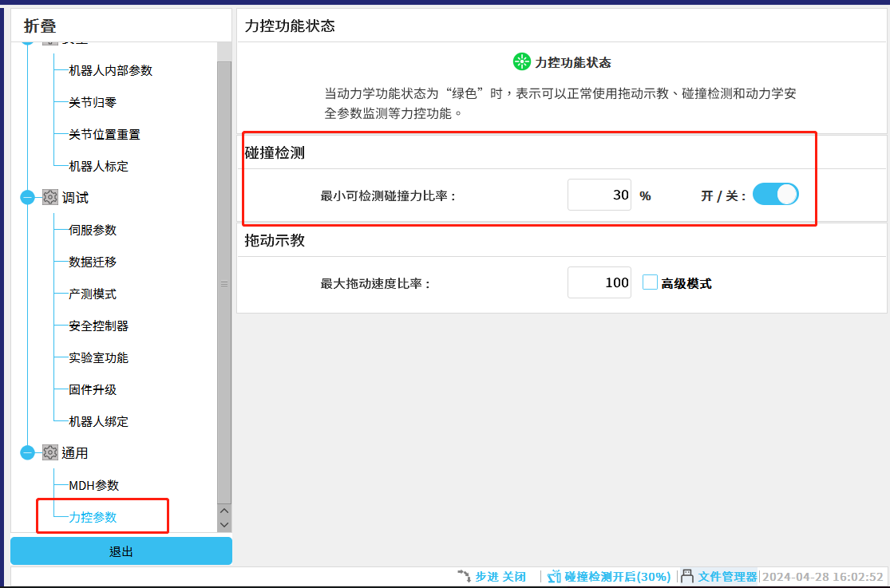
Task: Open the file manager icon in status bar
Action: point(687,576)
